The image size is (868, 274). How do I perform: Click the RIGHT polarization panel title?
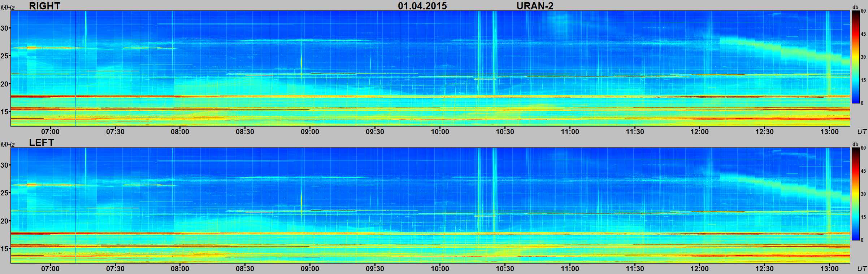click(44, 6)
